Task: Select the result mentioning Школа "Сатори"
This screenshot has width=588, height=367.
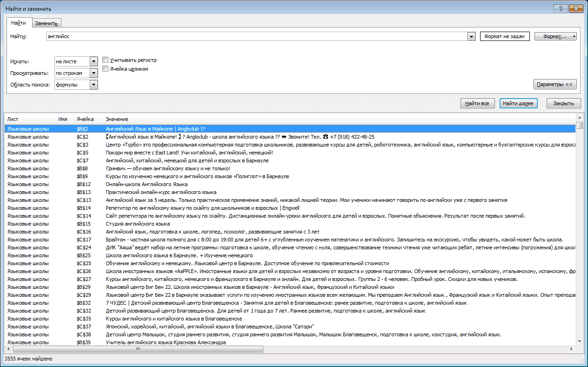Action: (x=290, y=327)
